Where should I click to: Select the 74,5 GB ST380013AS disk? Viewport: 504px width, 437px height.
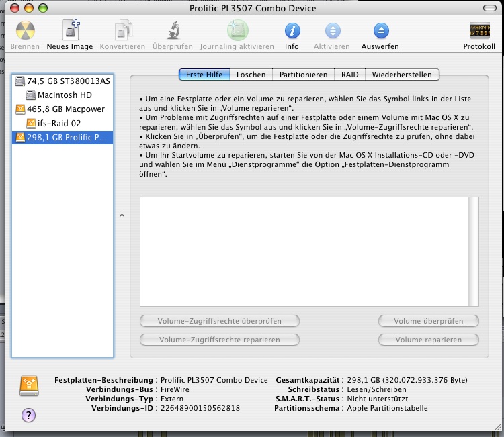[x=62, y=81]
